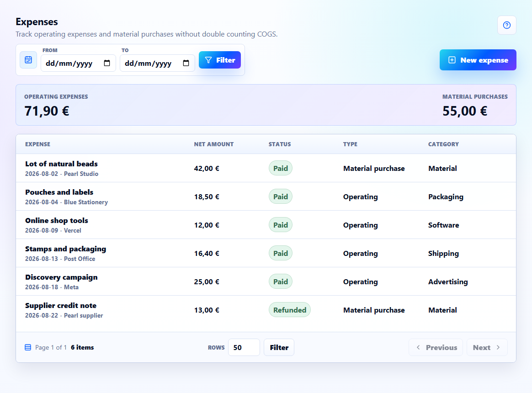This screenshot has width=532, height=393.
Task: Click the NET AMOUNT column header
Action: tap(214, 144)
